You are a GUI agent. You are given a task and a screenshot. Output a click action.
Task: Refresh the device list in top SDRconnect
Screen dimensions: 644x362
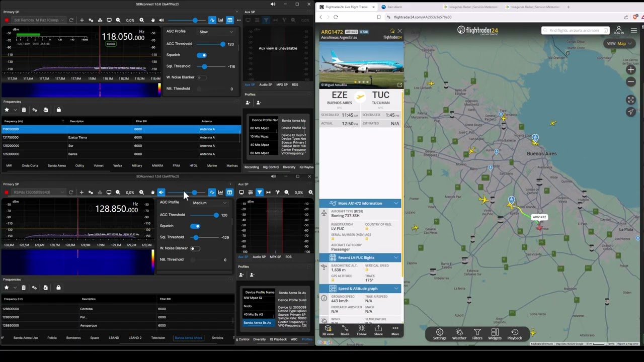coord(71,20)
